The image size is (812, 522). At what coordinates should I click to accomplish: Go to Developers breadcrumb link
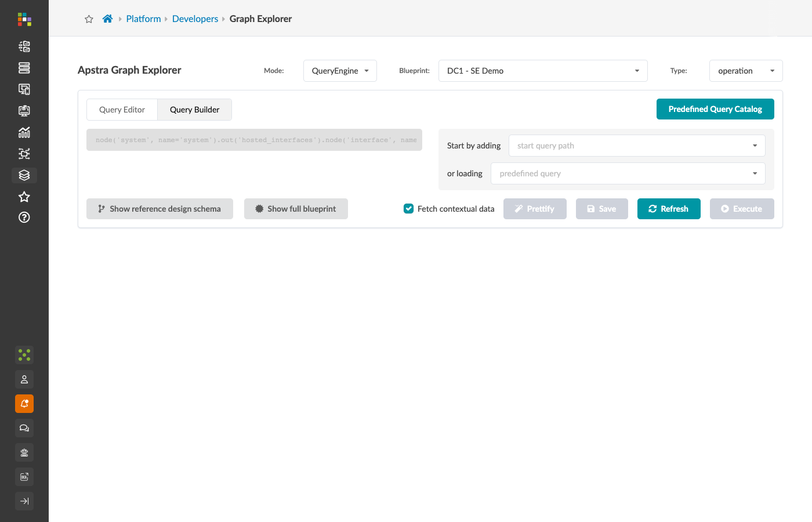coord(195,19)
